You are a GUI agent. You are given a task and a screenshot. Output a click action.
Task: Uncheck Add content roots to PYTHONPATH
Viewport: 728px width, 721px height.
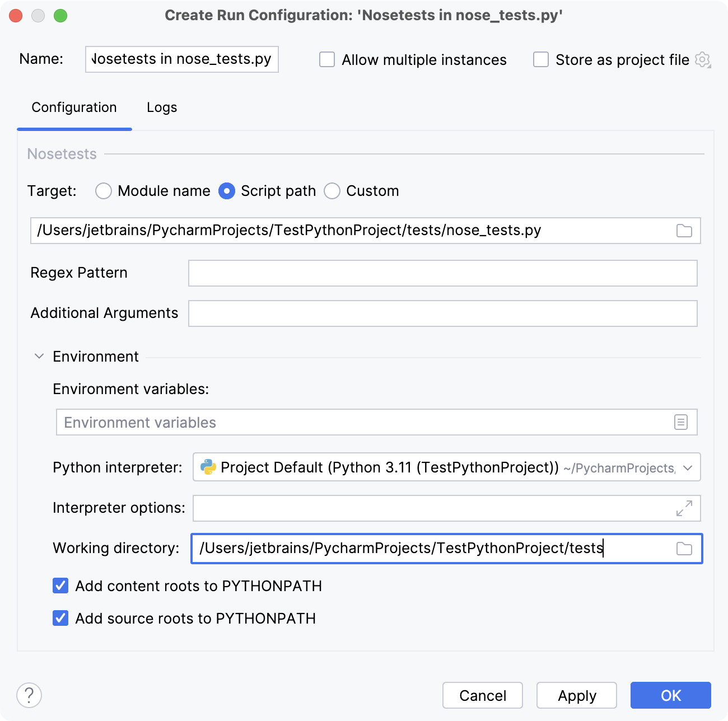[x=60, y=586]
